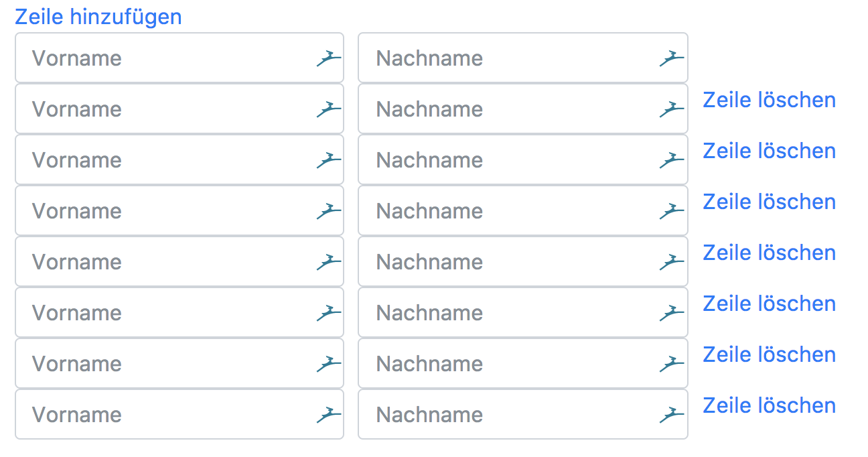Click the Dashlane icon in the first Nachname field

coord(672,58)
